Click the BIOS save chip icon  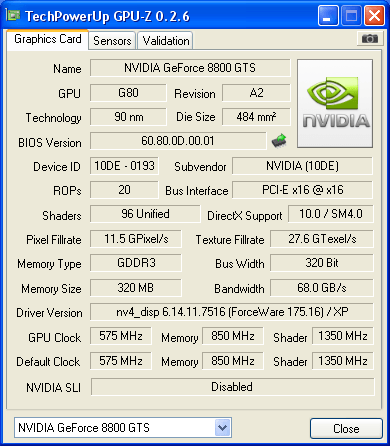coord(279,141)
